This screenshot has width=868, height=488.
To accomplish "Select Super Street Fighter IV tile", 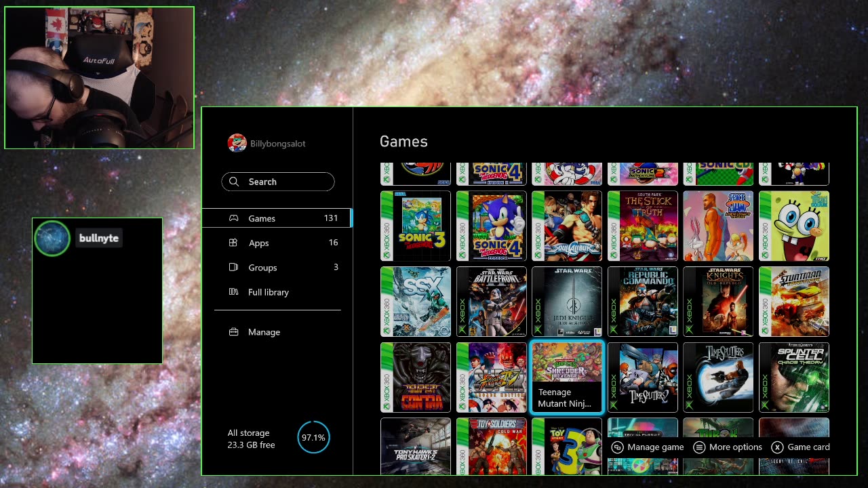I will click(x=492, y=378).
